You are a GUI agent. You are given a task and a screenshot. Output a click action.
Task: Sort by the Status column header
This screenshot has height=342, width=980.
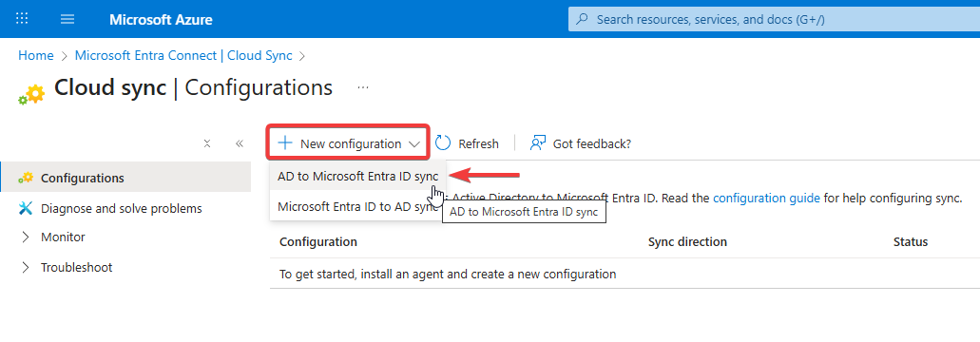911,241
